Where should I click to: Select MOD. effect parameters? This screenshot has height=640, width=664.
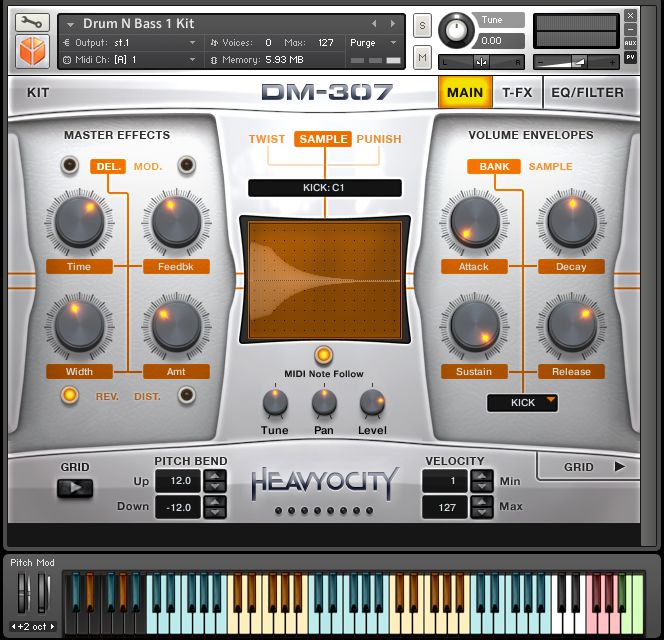(148, 166)
